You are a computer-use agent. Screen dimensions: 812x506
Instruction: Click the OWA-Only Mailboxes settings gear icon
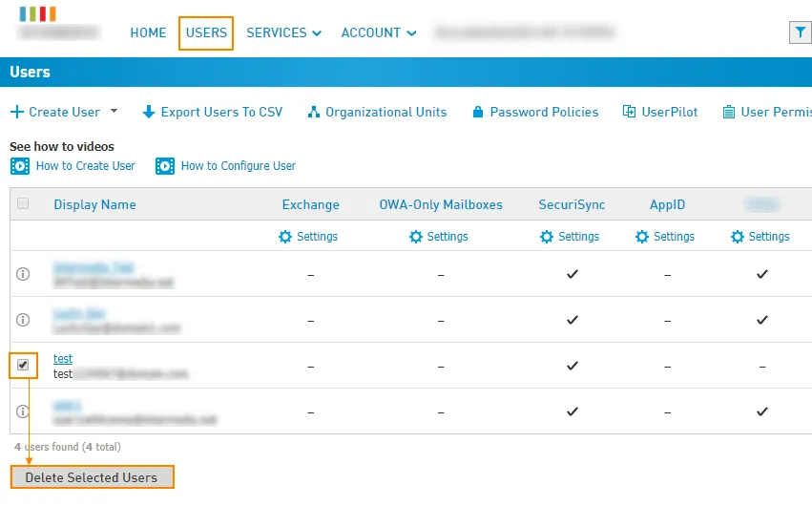[x=416, y=237]
